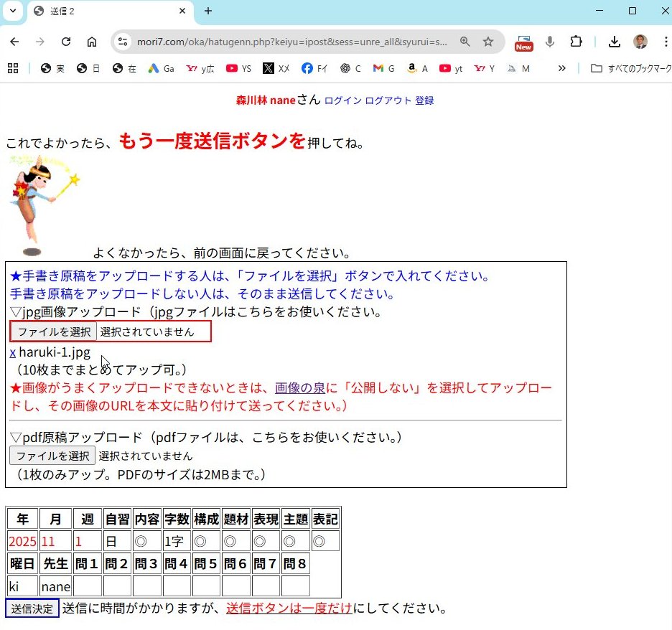The width and height of the screenshot is (672, 630).
Task: Click the jpg 'ファイルを選択' button
Action: [55, 332]
